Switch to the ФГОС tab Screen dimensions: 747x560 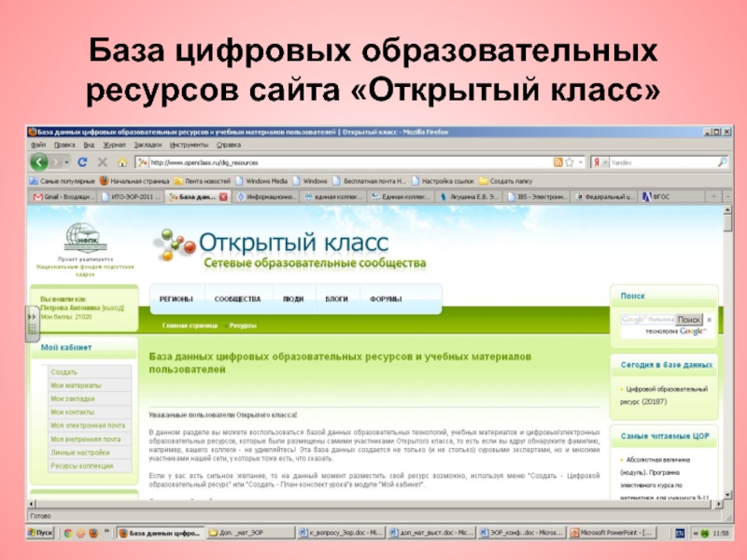671,197
